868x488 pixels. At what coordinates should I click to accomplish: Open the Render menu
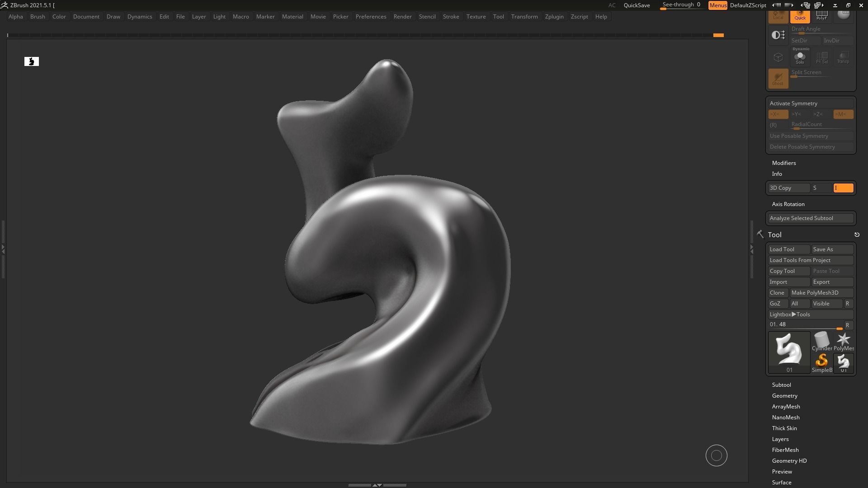pos(402,17)
